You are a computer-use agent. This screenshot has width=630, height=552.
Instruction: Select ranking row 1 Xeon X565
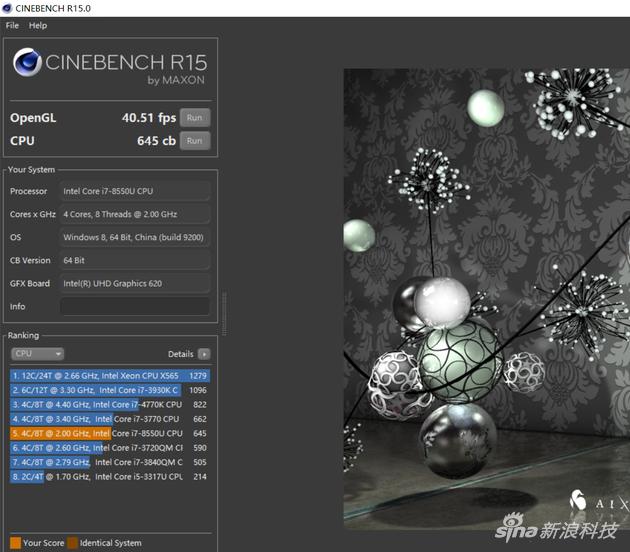pyautogui.click(x=110, y=376)
